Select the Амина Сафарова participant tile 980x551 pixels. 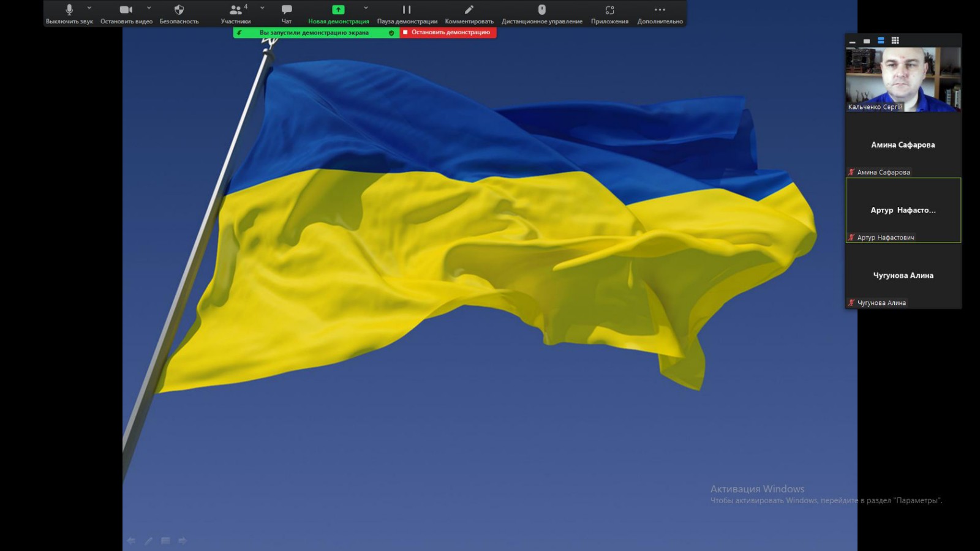tap(903, 145)
